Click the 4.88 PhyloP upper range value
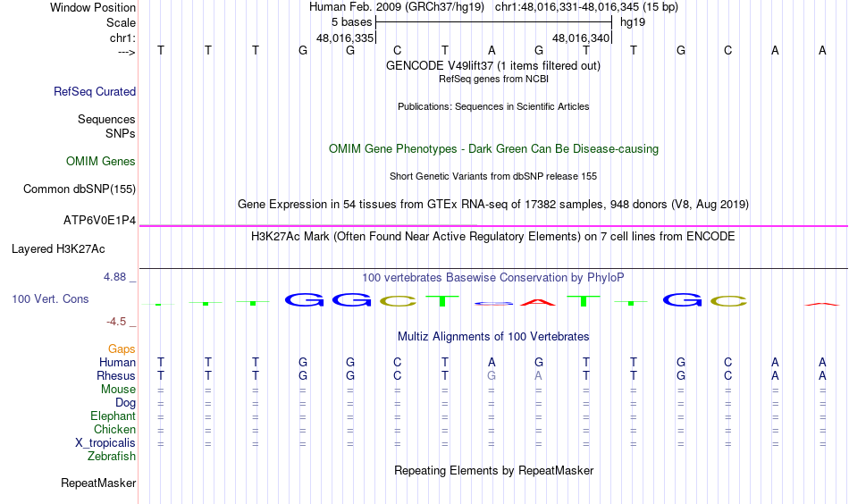 114,277
